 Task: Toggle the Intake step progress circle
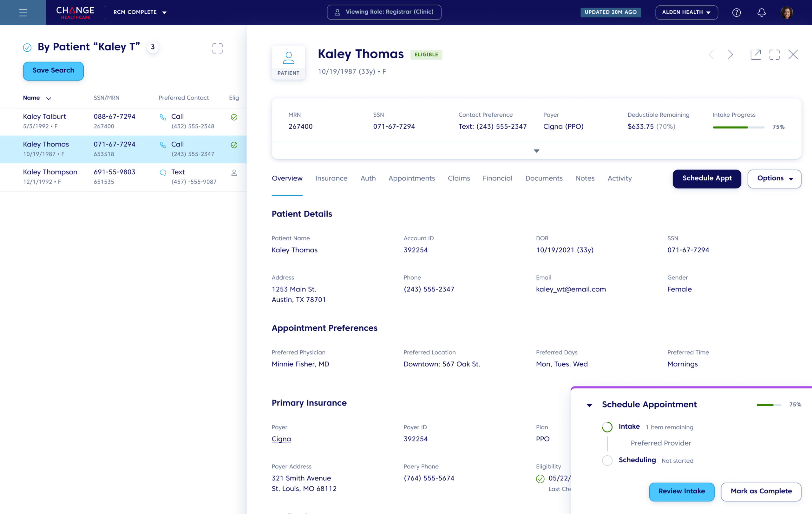607,427
